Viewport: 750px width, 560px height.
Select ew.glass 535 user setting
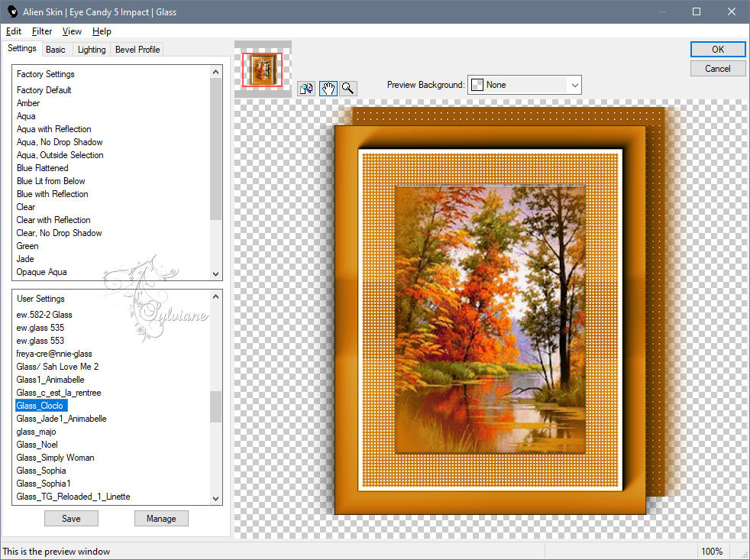(40, 328)
